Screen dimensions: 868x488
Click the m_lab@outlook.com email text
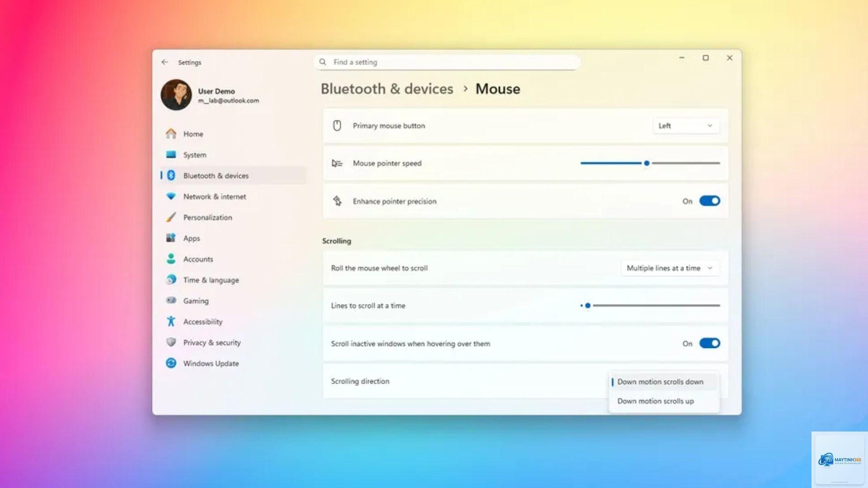point(228,101)
